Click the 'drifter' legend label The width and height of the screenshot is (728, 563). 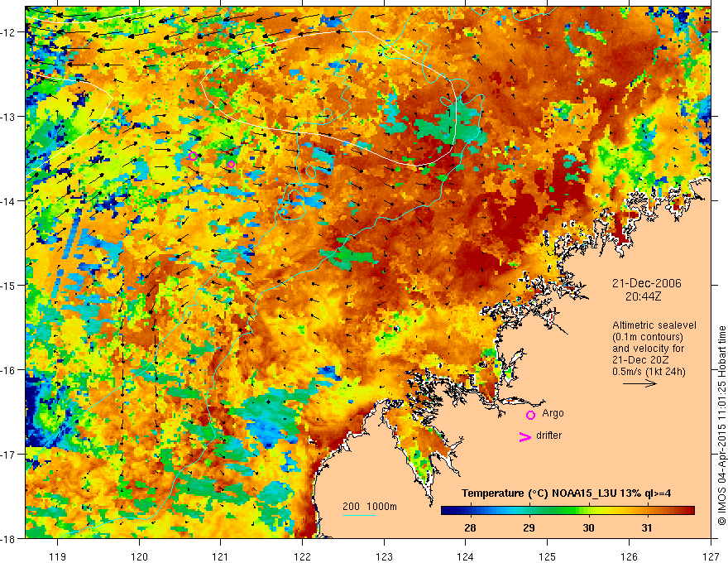point(548,435)
